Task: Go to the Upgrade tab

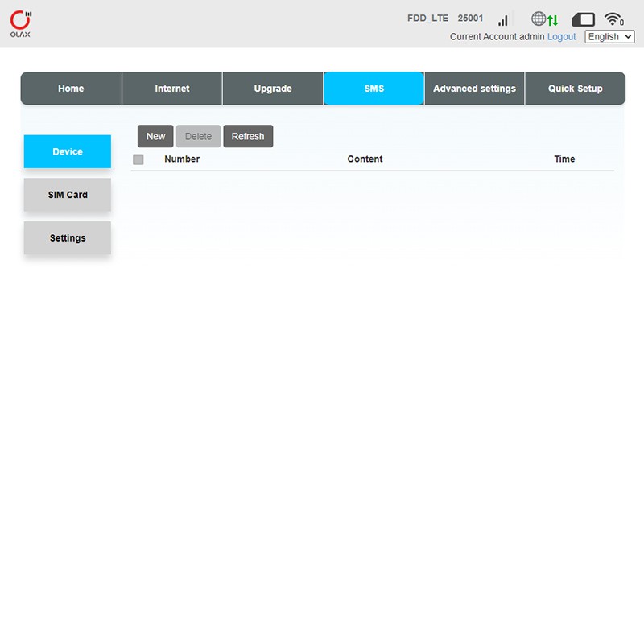Action: click(273, 89)
